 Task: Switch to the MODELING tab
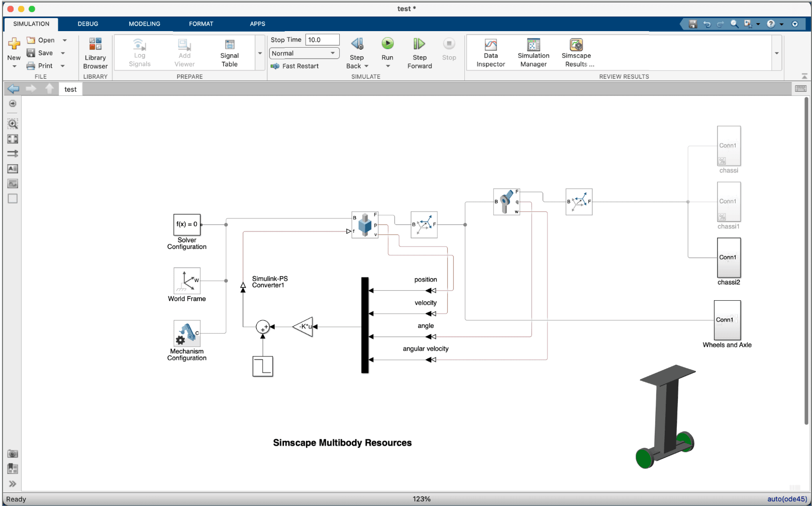tap(144, 24)
